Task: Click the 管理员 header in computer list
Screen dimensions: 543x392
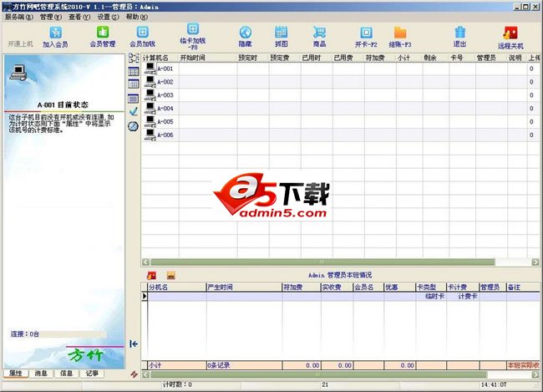Action: pos(491,58)
